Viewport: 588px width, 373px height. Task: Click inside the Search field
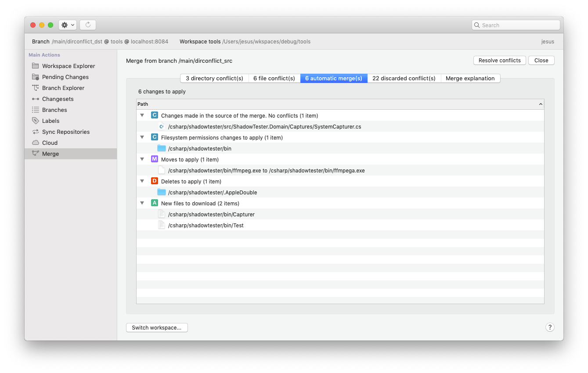(x=516, y=25)
